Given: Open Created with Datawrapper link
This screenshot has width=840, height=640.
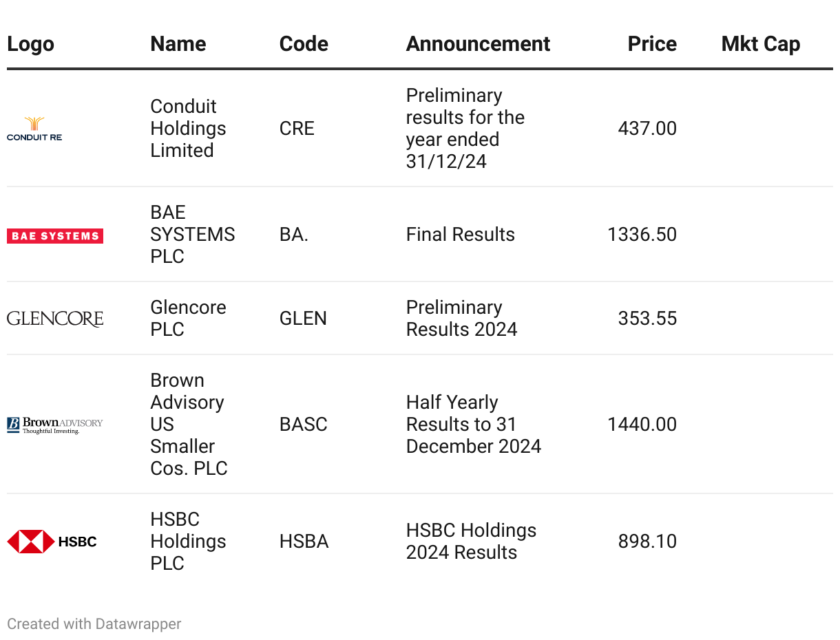Looking at the screenshot, I should (94, 624).
